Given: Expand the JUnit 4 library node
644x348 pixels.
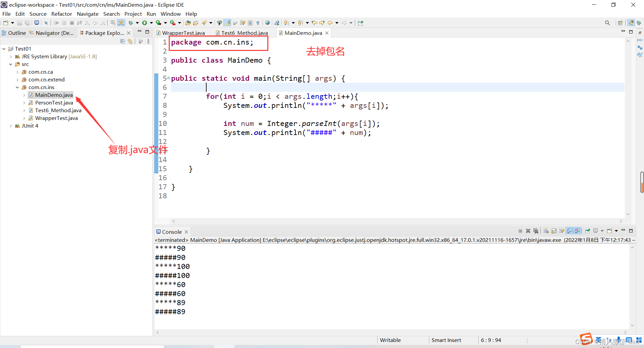Looking at the screenshot, I should [11, 126].
